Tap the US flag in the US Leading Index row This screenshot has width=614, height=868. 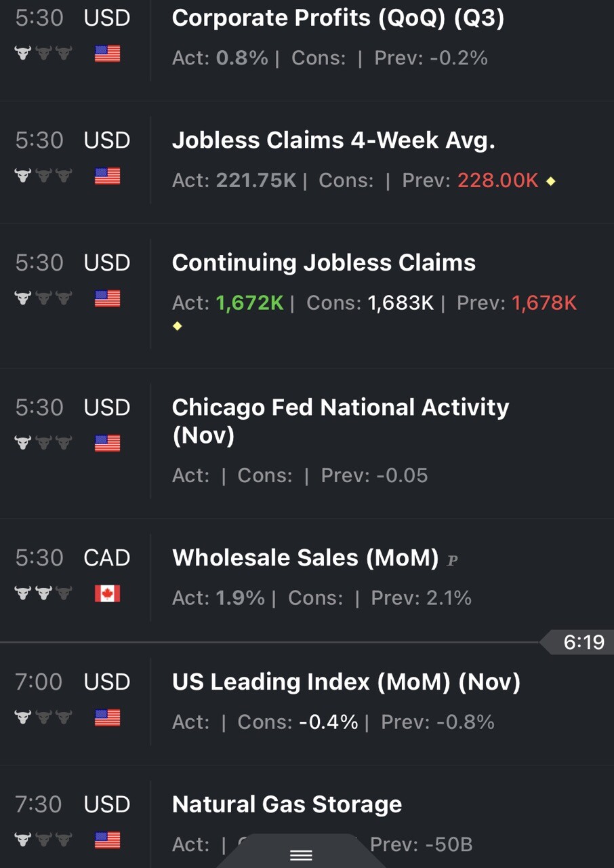coord(107,717)
